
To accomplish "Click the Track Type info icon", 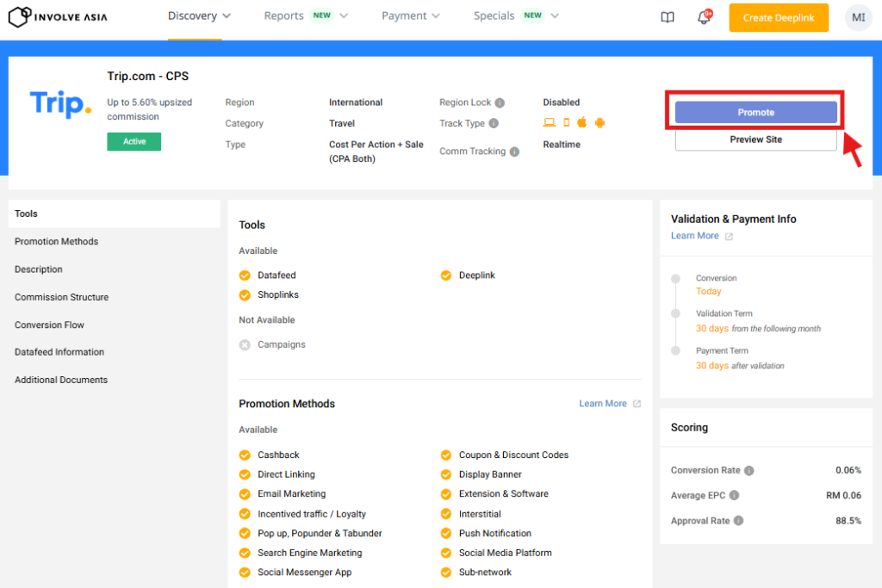I will click(494, 124).
